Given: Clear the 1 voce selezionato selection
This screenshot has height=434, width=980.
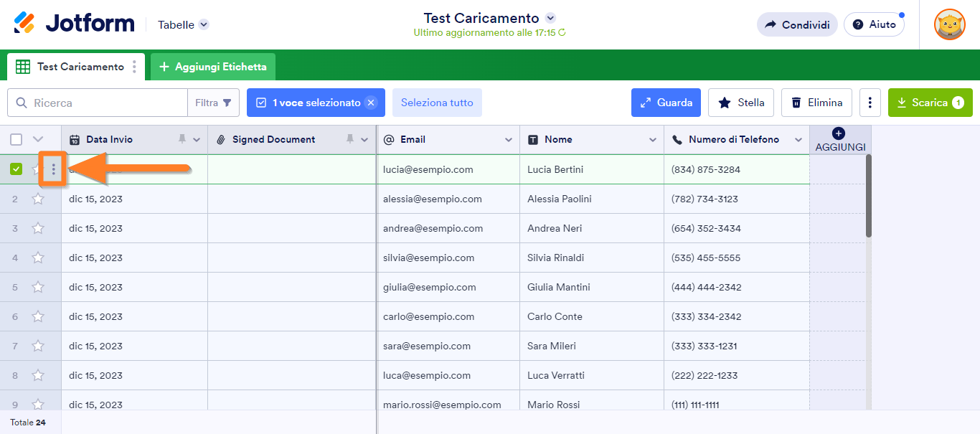Looking at the screenshot, I should (x=371, y=103).
